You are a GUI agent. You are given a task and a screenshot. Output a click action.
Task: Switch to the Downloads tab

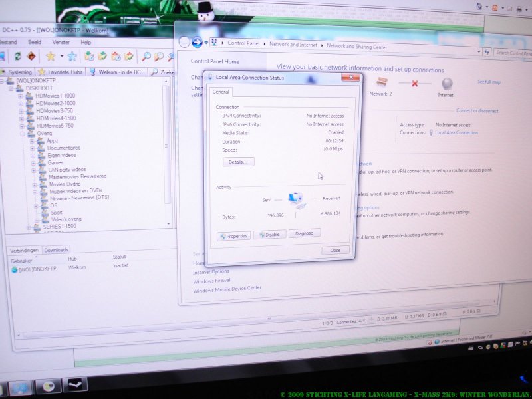(x=56, y=250)
